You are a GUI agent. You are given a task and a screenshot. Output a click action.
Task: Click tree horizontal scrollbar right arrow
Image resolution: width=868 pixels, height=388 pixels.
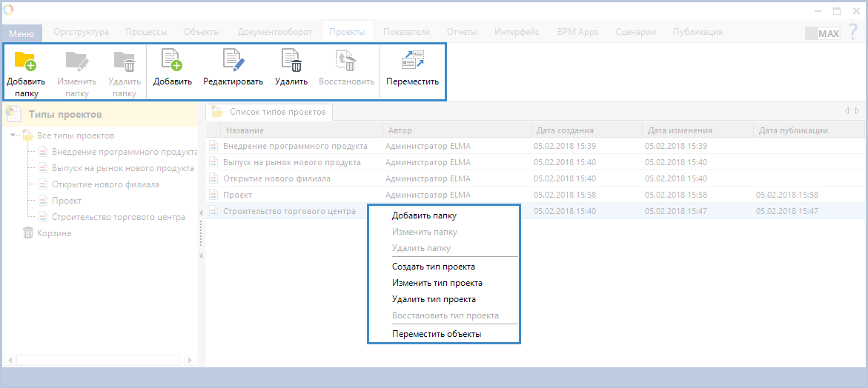tap(190, 361)
